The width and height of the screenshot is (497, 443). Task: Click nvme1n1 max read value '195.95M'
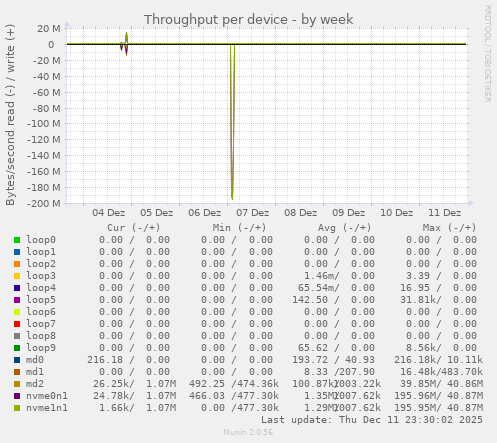[415, 408]
